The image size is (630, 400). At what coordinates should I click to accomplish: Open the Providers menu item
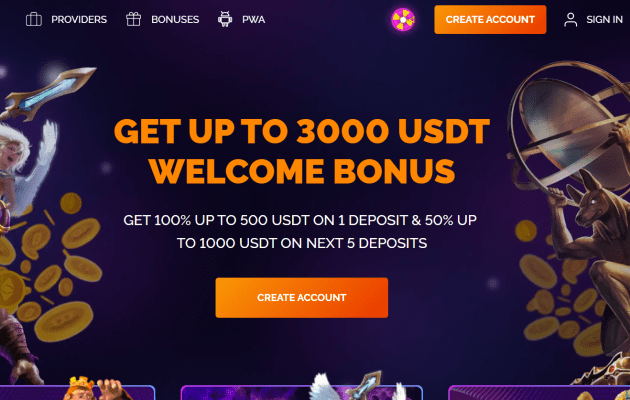pos(79,19)
